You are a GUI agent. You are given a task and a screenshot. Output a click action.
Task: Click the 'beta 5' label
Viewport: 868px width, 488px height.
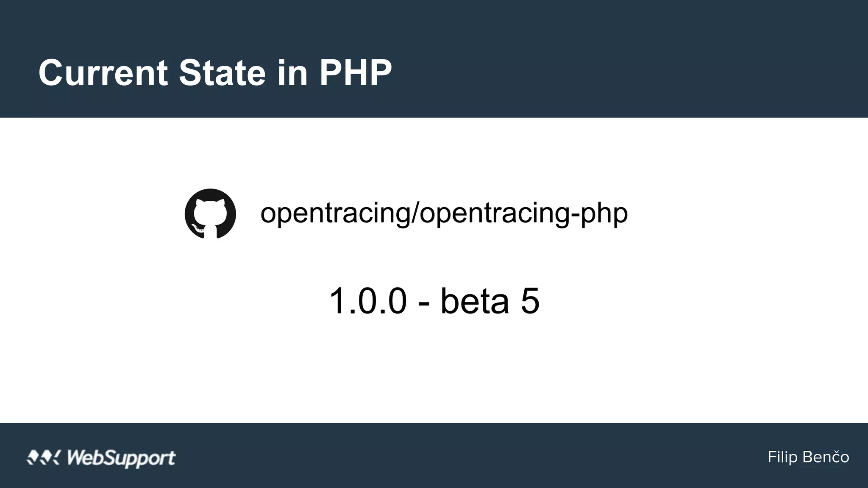(490, 301)
